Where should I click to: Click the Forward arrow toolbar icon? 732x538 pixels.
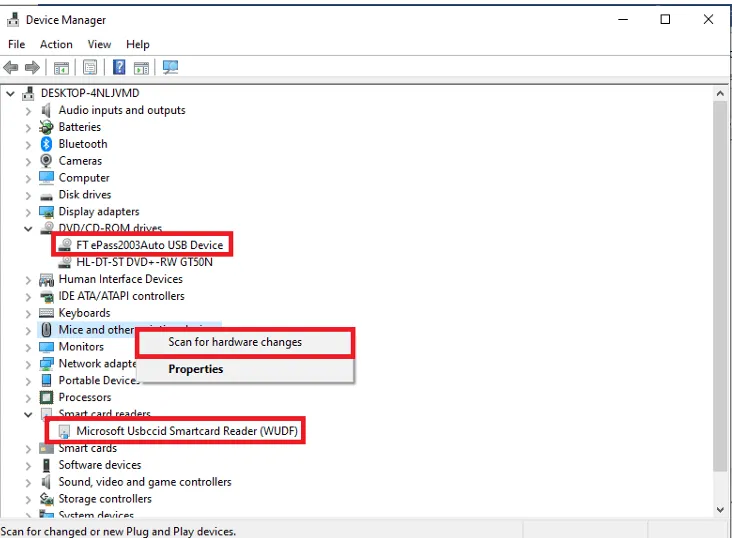(x=32, y=68)
